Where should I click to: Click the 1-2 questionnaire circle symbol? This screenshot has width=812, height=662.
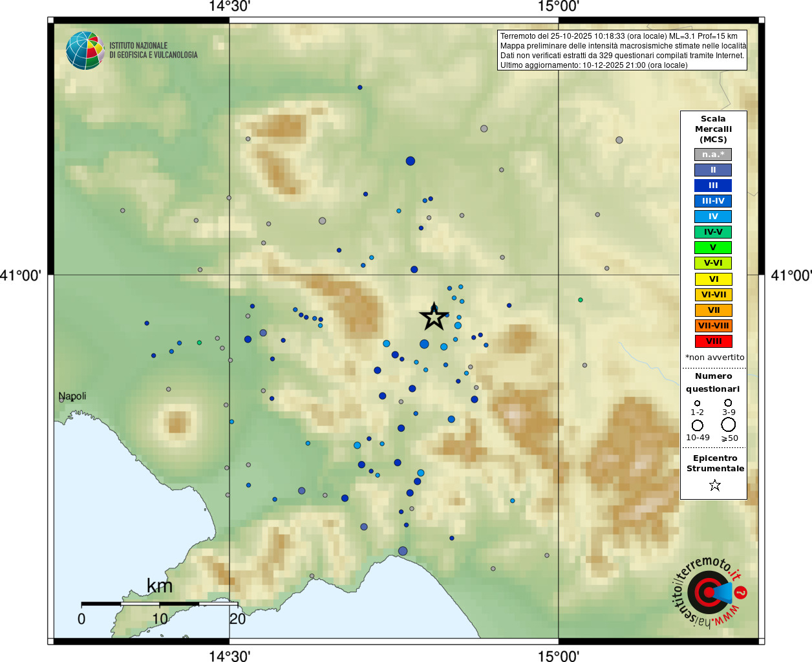pyautogui.click(x=697, y=403)
